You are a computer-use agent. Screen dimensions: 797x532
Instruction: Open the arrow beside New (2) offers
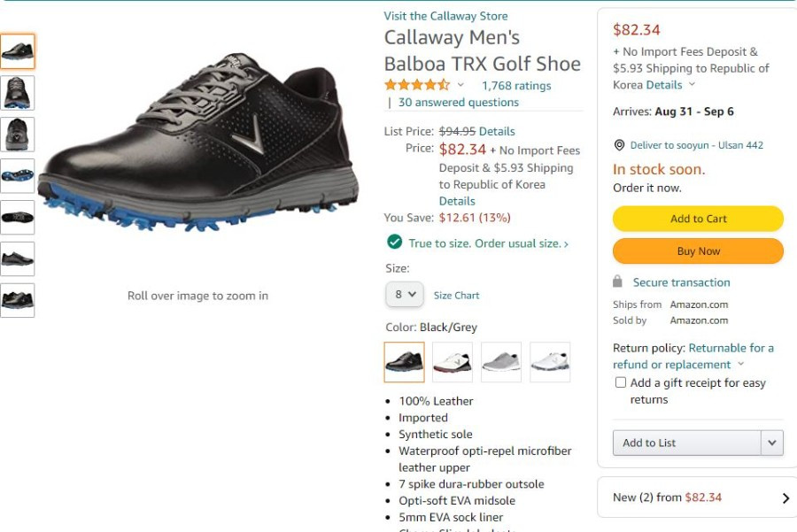[785, 498]
